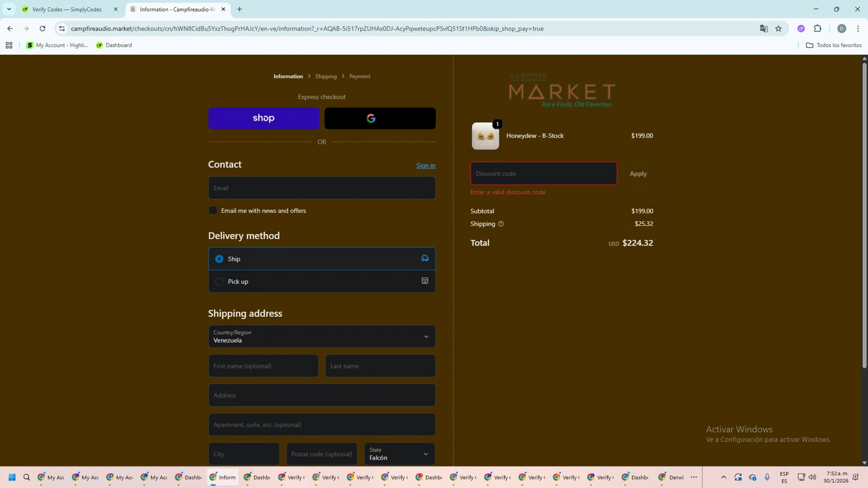Open a new browser tab
This screenshot has width=868, height=488.
click(x=240, y=9)
